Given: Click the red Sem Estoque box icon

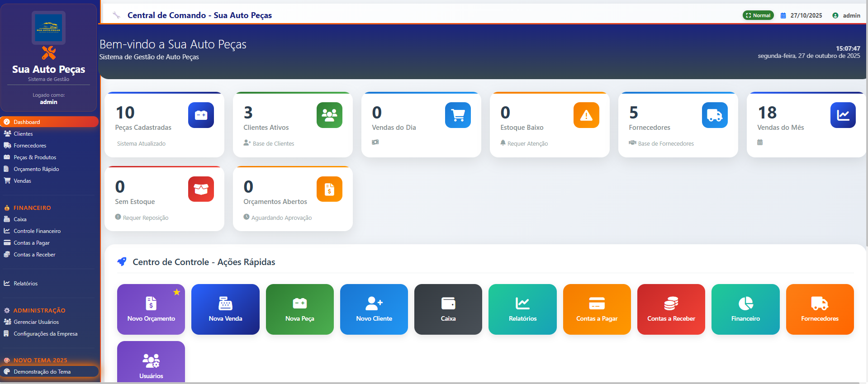Looking at the screenshot, I should (201, 189).
